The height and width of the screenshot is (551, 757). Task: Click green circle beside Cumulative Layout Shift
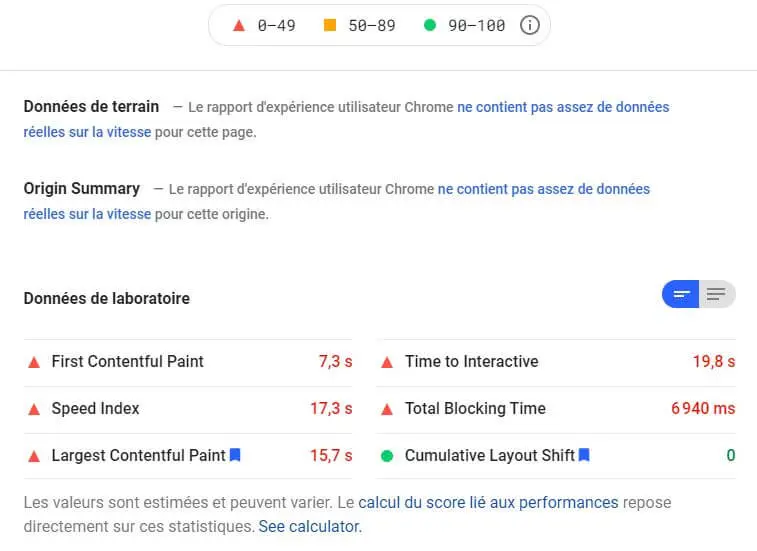coord(387,456)
